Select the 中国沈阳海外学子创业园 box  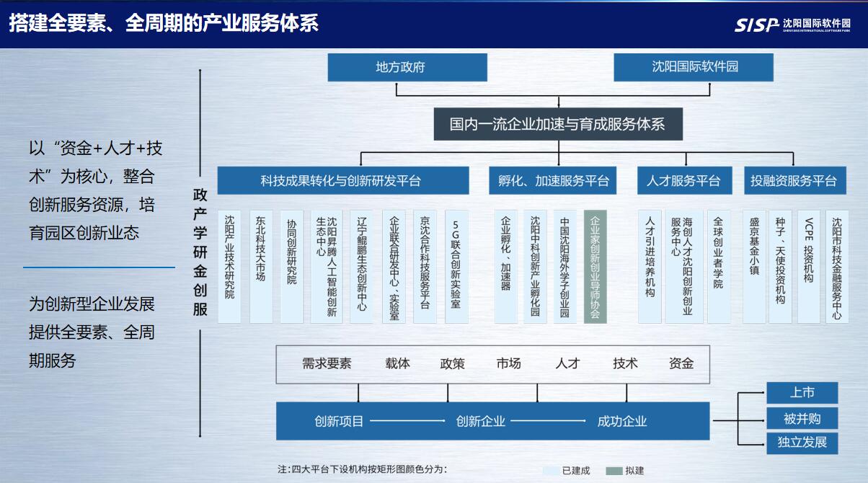[x=565, y=267]
